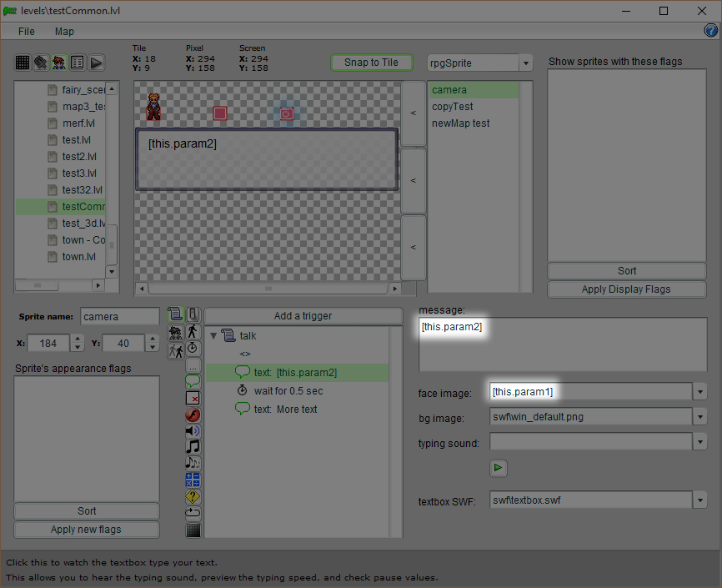The width and height of the screenshot is (722, 588).
Task: Click the stopwatch wait trigger icon
Action: pos(193,348)
